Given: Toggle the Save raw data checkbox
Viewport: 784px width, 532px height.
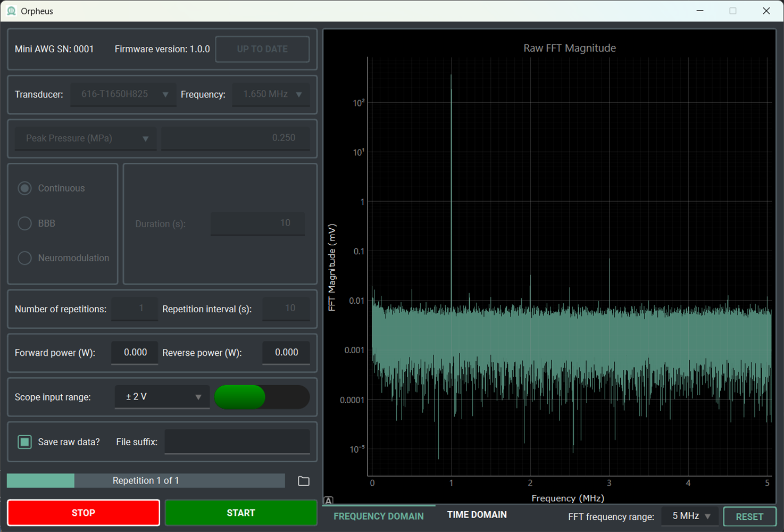Looking at the screenshot, I should coord(24,442).
